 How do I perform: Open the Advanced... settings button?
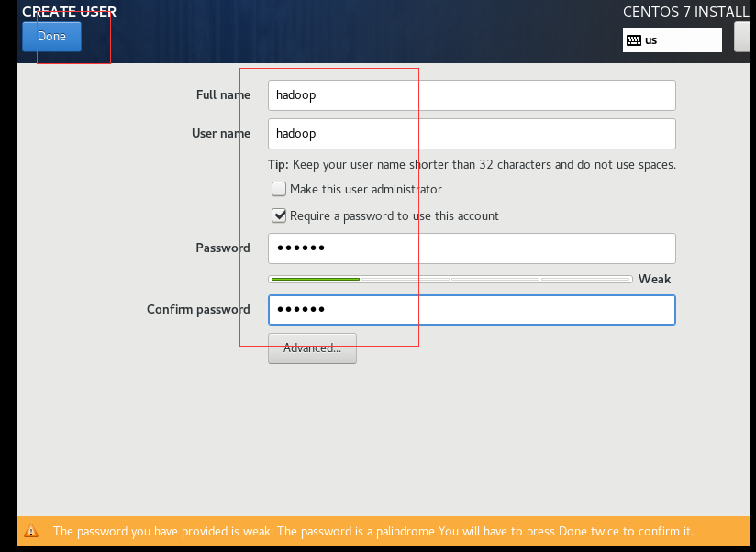click(313, 348)
